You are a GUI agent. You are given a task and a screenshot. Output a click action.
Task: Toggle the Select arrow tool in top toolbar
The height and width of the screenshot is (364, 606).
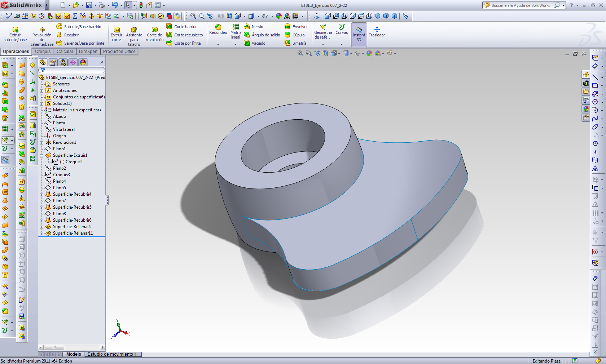click(128, 5)
